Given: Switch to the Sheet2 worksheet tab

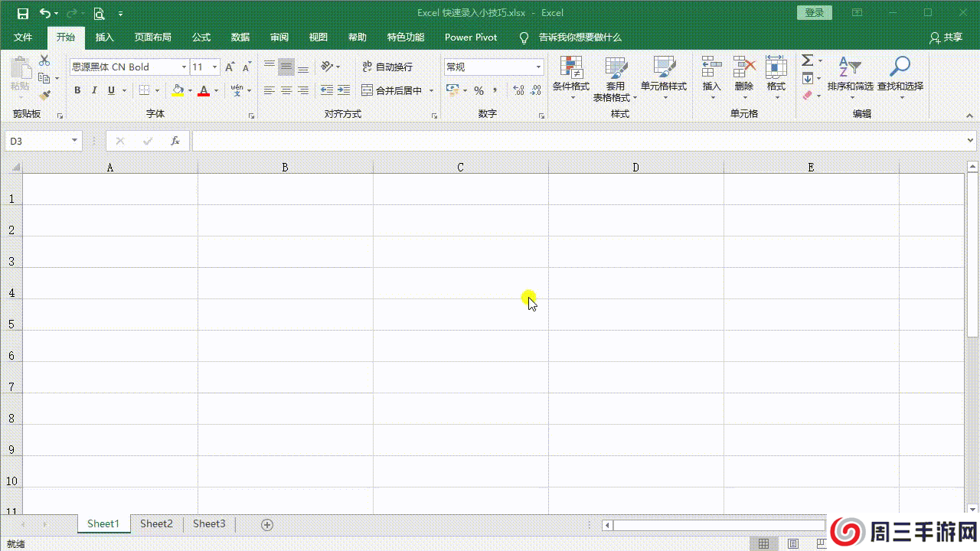Looking at the screenshot, I should 156,524.
